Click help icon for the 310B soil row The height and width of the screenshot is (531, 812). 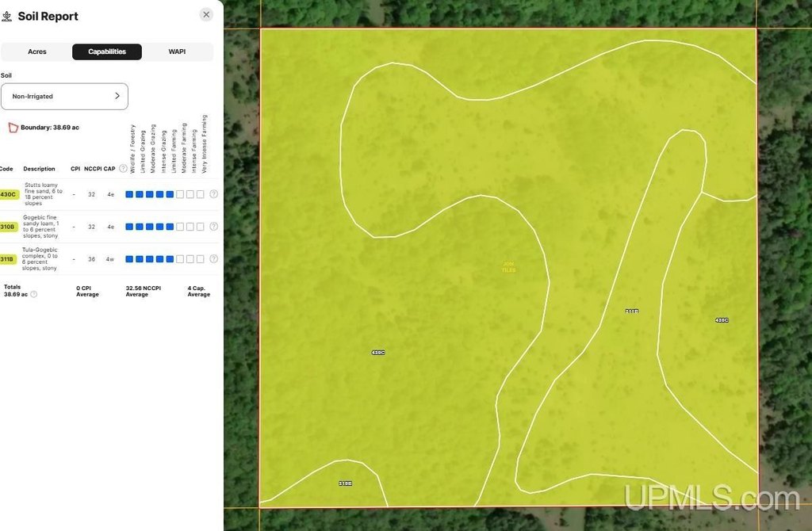[x=213, y=227]
